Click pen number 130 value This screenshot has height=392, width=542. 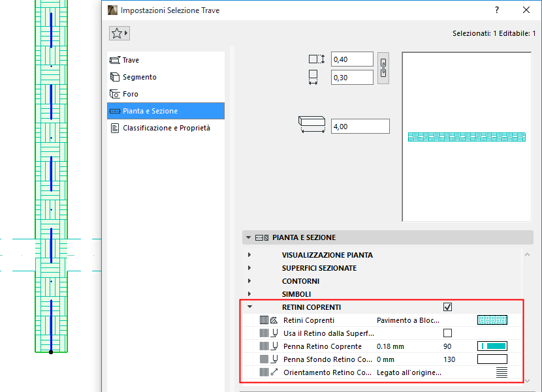click(449, 359)
